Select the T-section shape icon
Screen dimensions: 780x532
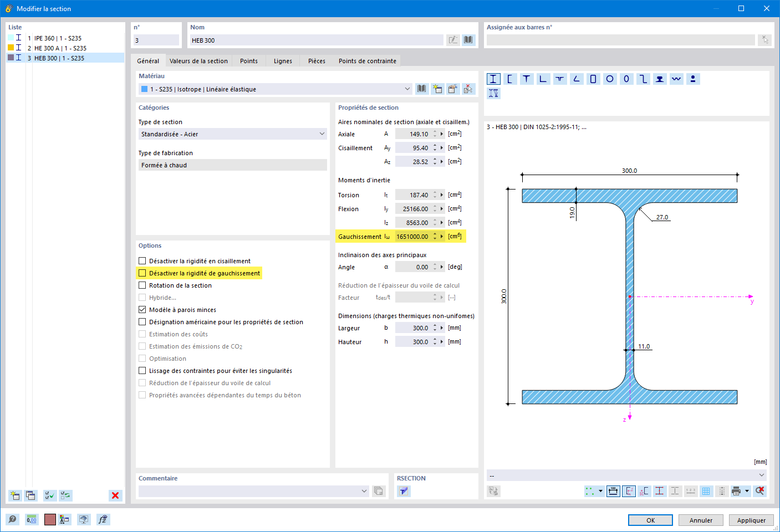click(527, 79)
